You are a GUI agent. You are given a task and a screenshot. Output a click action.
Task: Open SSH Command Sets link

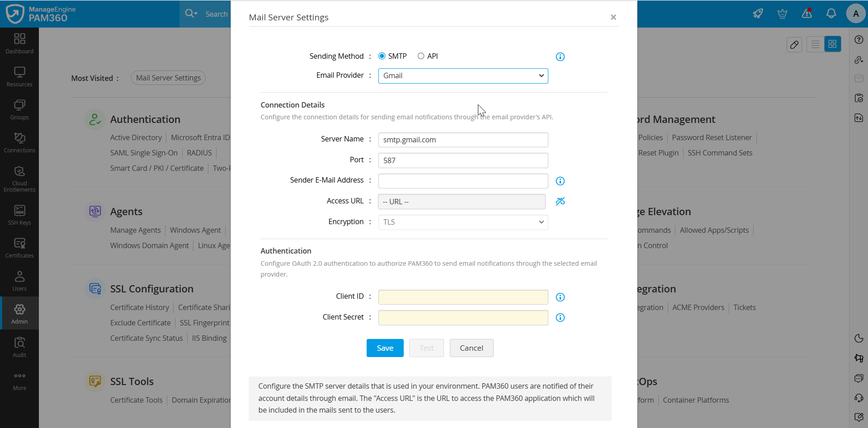coord(720,153)
